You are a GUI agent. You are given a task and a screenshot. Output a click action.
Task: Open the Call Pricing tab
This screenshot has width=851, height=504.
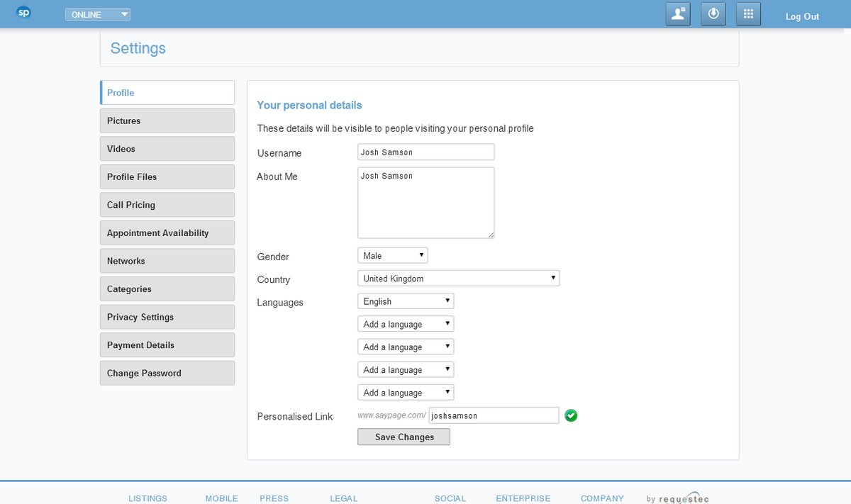[167, 205]
